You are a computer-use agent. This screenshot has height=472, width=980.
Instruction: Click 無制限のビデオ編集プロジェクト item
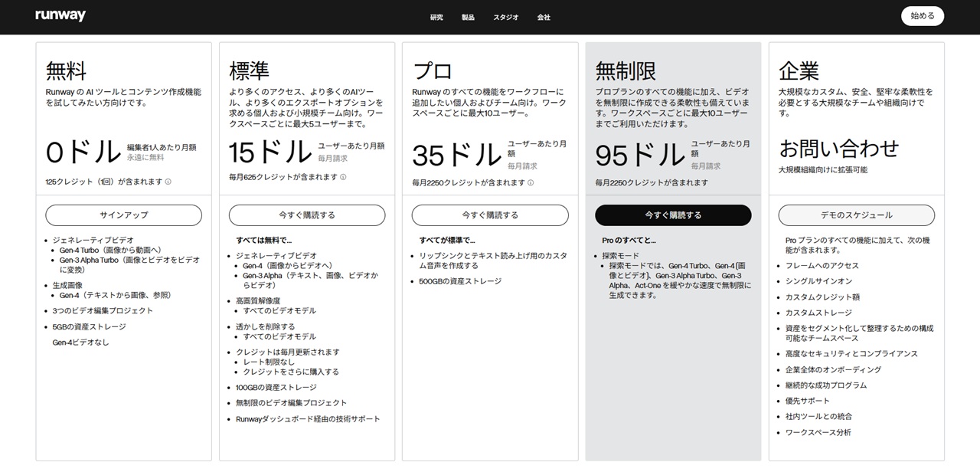click(x=291, y=403)
